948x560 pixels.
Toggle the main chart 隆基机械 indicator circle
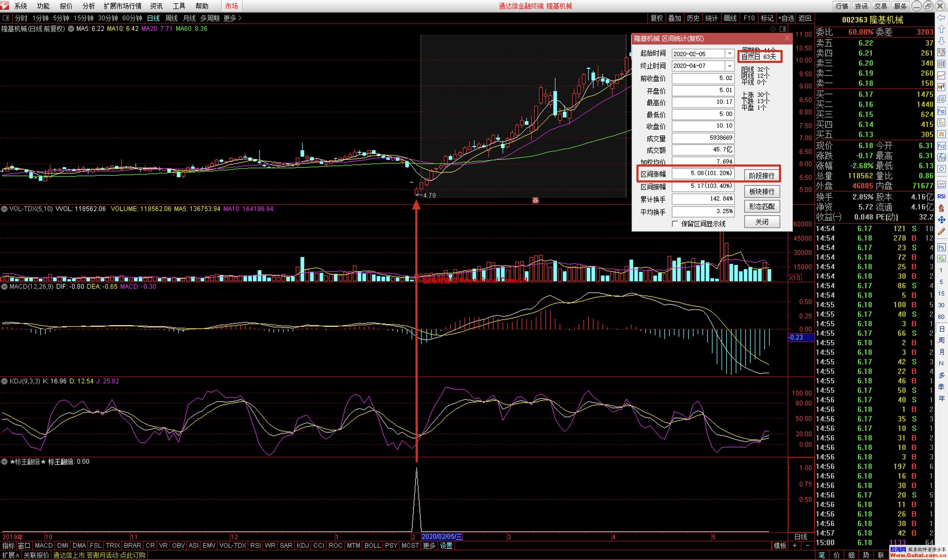(71, 29)
